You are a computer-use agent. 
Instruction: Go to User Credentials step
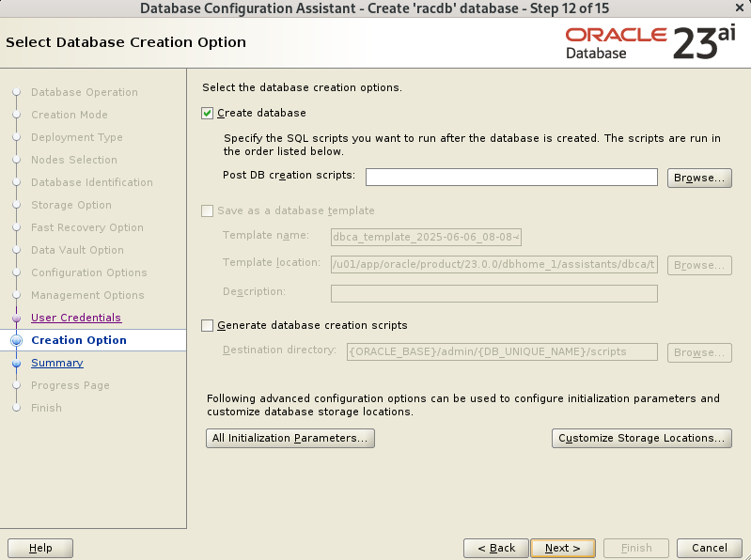76,318
